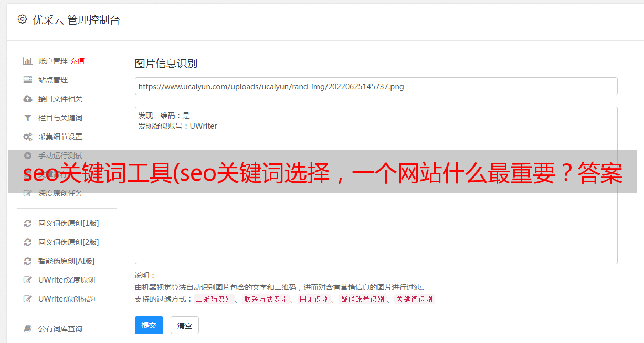Open 同义词伪原创[1版] tool
This screenshot has width=644, height=343.
pos(69,223)
